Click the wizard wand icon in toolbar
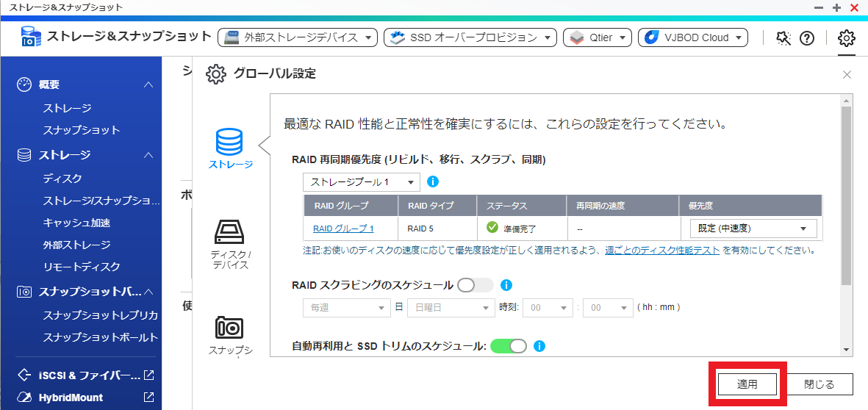Viewport: 868px width, 410px height. pos(783,38)
